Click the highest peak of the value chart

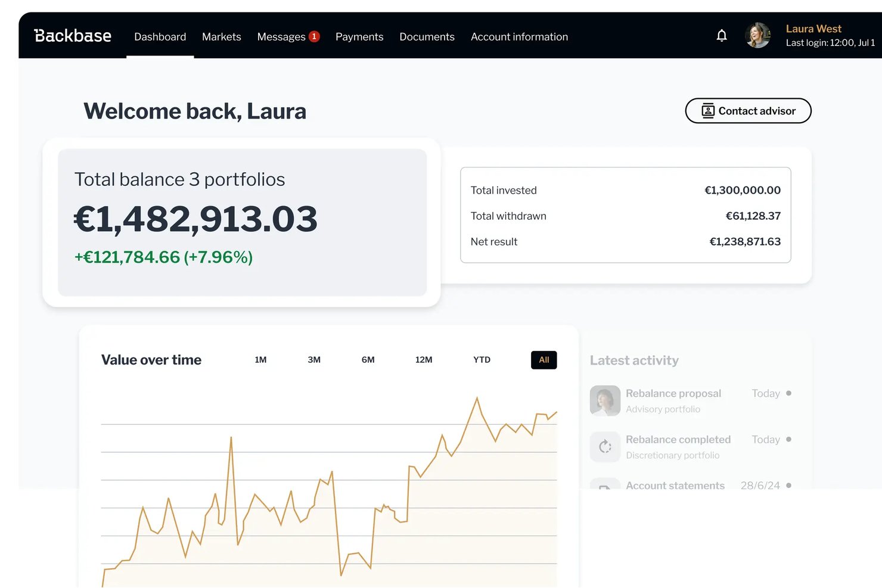477,398
